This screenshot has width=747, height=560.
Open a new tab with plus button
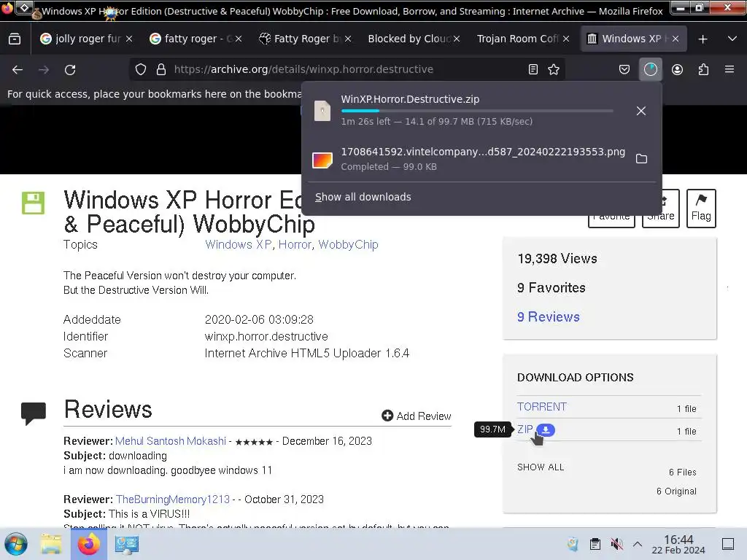click(703, 39)
